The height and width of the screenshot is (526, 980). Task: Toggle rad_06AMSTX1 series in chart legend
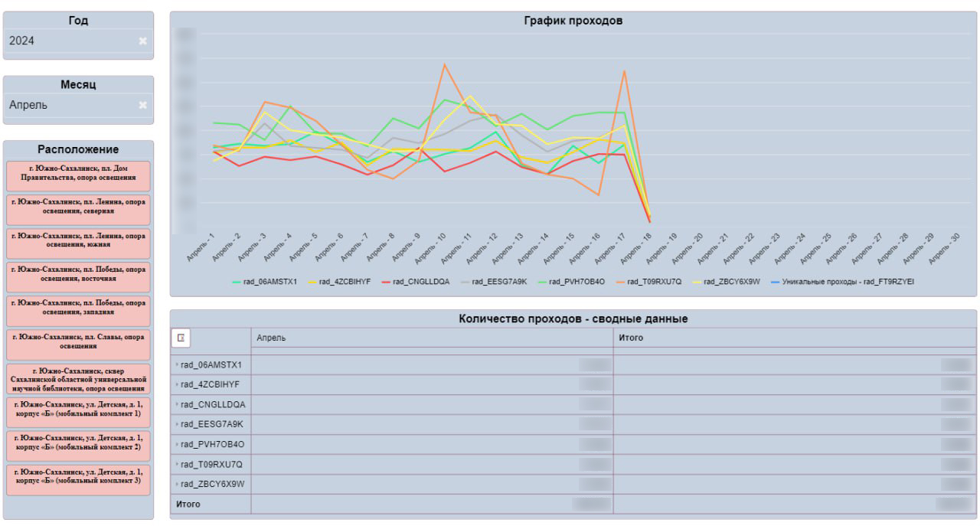[264, 282]
